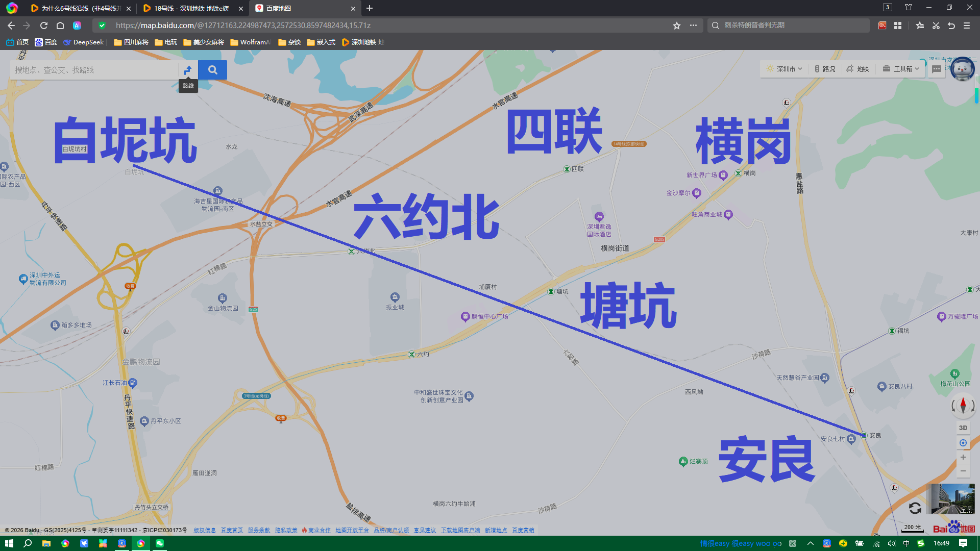Click the panorama refresh arrows icon
The width and height of the screenshot is (980, 551).
915,509
